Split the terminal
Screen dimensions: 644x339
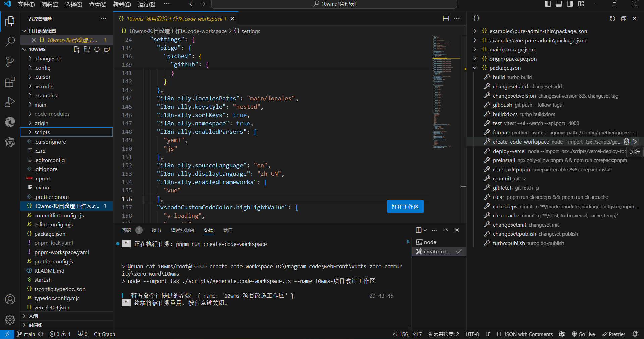(419, 230)
